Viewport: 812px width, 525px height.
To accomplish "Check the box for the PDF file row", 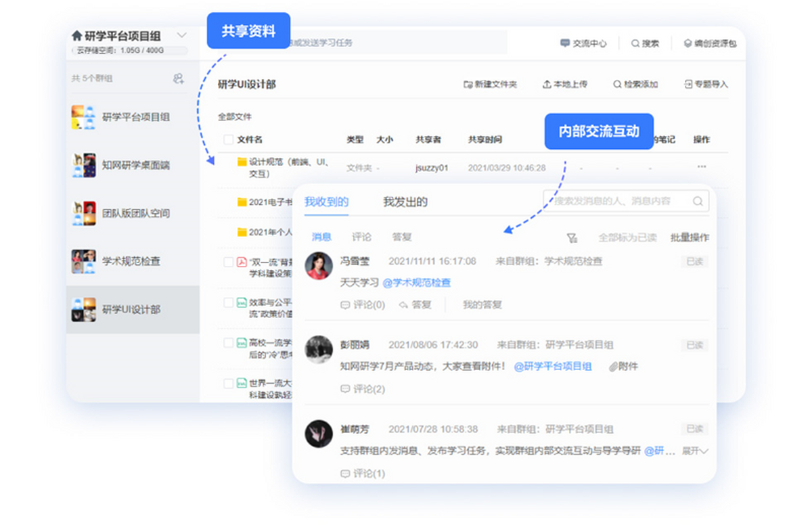I will coord(229,262).
